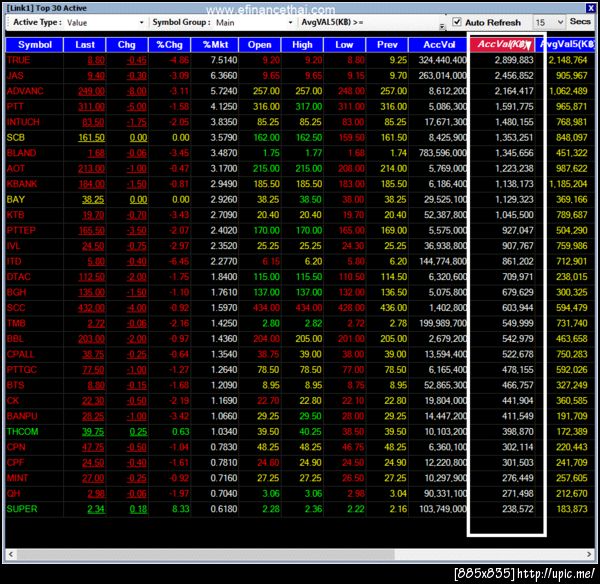Click the horizontal scrollbar left arrow
Viewport: 600px width, 584px height.
[11, 554]
